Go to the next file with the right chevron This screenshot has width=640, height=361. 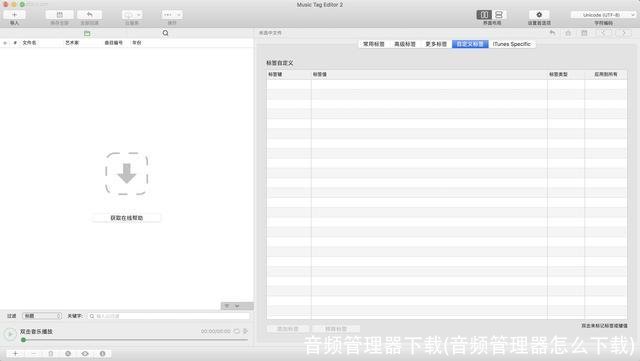[624, 33]
